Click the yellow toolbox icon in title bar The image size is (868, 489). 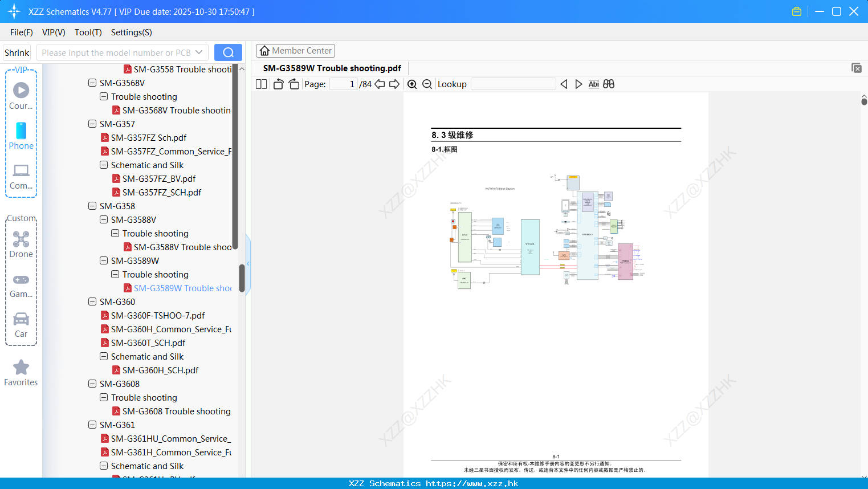pyautogui.click(x=797, y=11)
